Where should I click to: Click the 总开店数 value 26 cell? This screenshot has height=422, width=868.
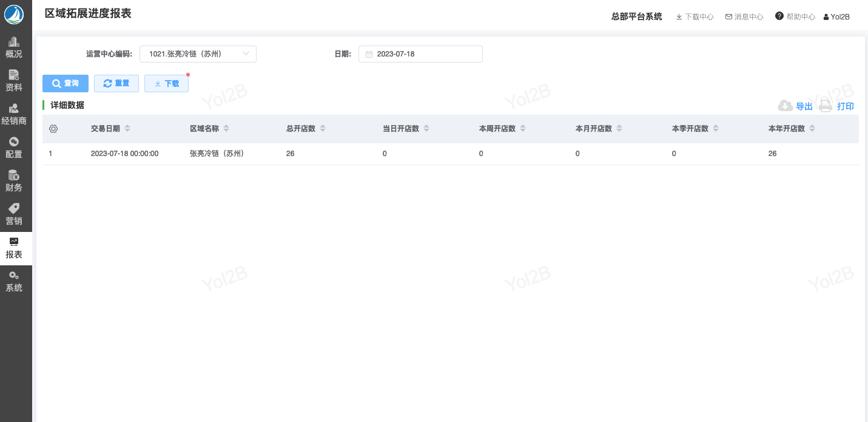[291, 154]
